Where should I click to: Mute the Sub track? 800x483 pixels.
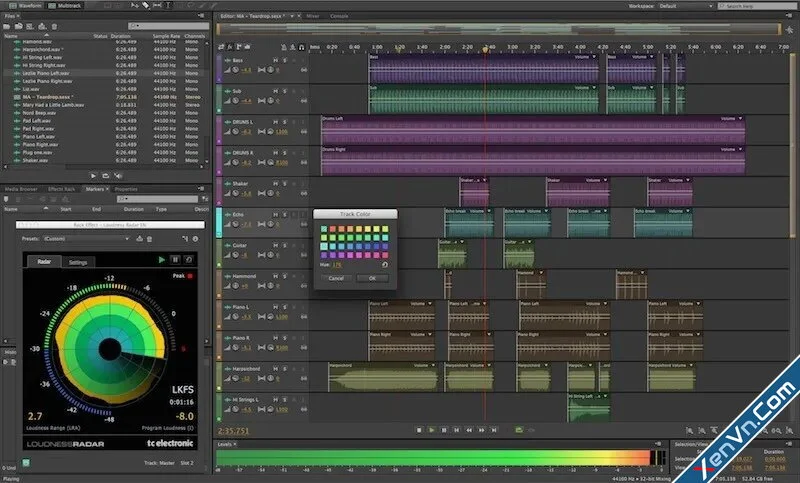click(x=276, y=91)
